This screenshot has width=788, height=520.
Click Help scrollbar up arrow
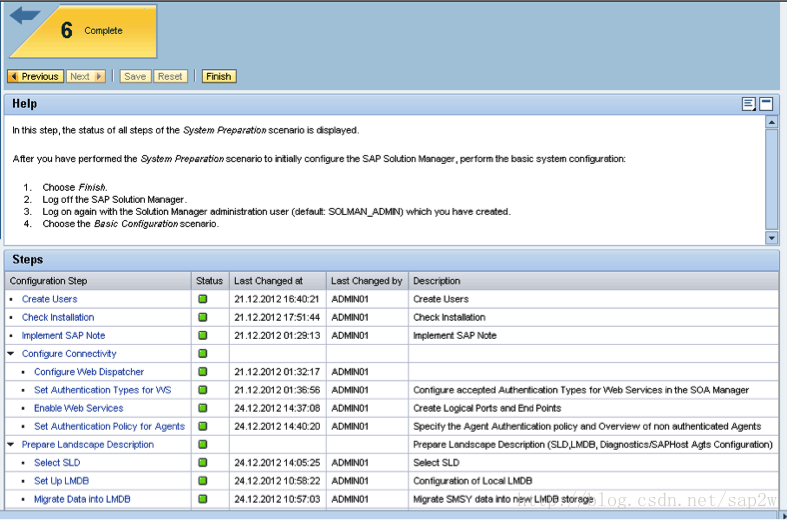(x=771, y=122)
